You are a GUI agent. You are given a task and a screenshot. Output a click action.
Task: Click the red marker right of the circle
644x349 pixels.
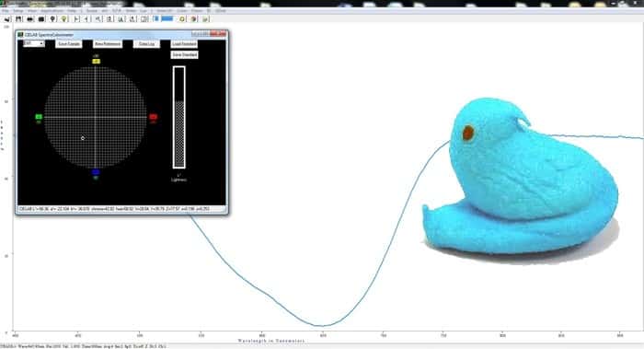[154, 117]
